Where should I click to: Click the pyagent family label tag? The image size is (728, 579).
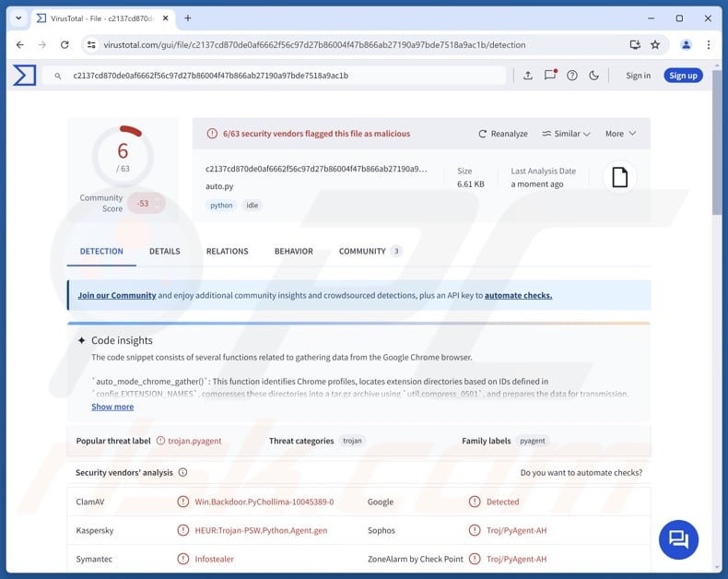point(532,441)
